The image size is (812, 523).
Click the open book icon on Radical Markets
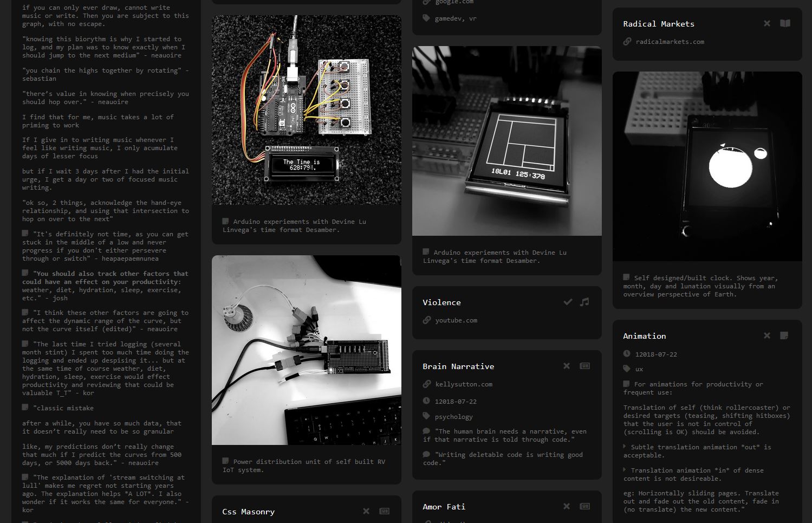(x=785, y=23)
